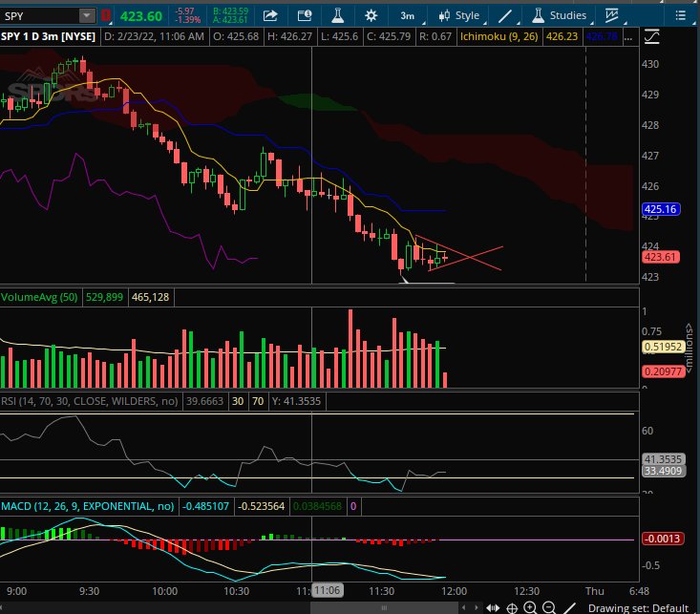Click the red 0.20977 volume bubble

[x=663, y=371]
